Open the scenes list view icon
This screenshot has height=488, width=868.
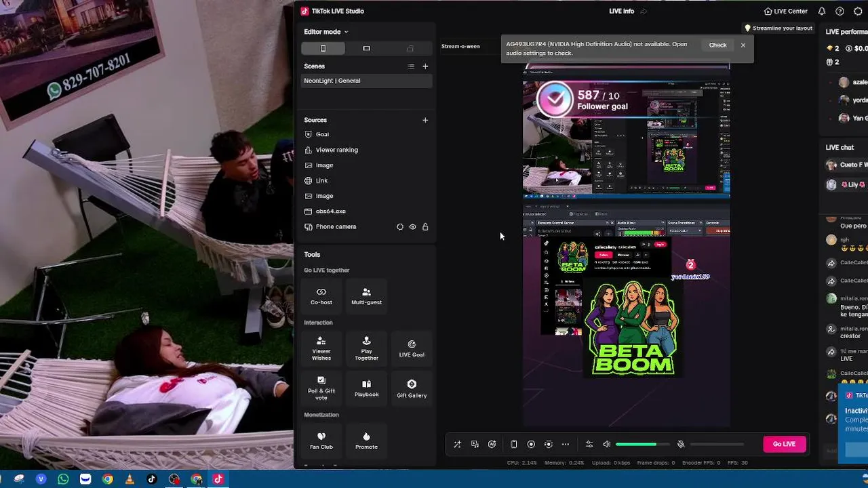pos(410,66)
